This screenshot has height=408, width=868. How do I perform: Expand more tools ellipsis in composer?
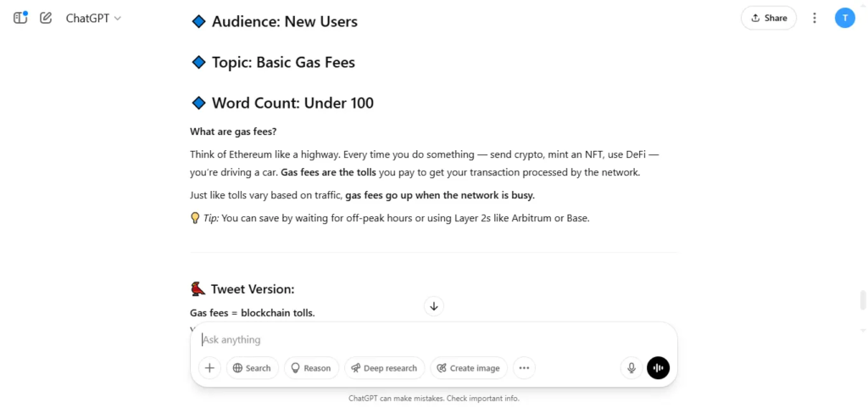click(524, 367)
